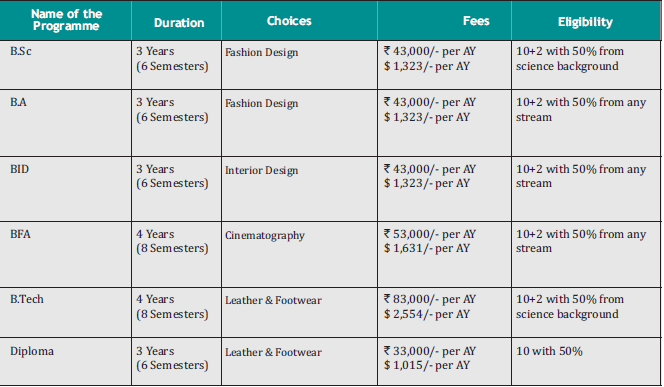Select the Interior Design choice cell
Image resolution: width=664 pixels, height=387 pixels.
pos(299,189)
